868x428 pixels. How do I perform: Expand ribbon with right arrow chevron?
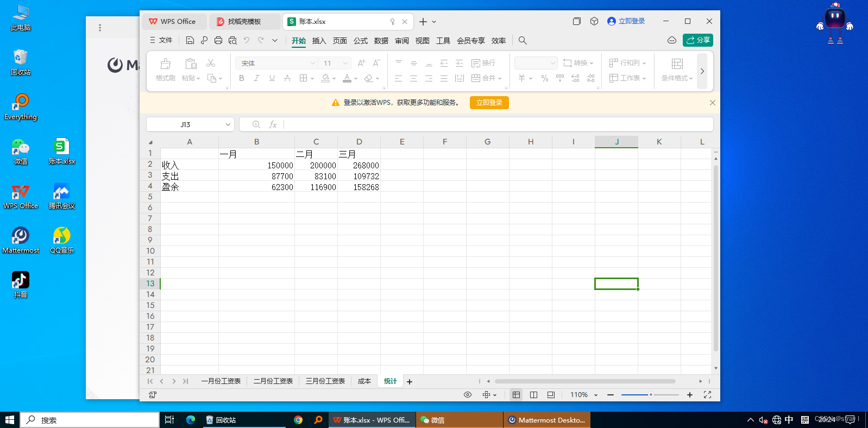point(702,71)
